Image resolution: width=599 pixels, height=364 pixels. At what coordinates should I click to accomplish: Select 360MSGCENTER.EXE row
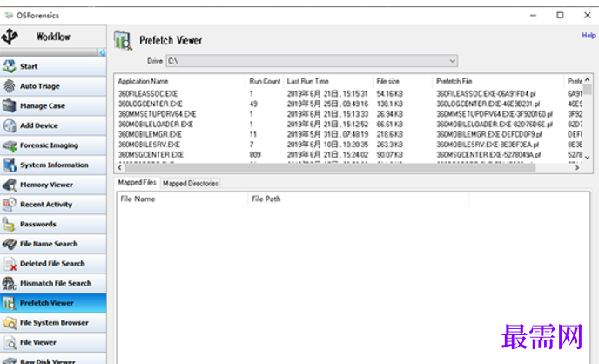click(x=349, y=155)
